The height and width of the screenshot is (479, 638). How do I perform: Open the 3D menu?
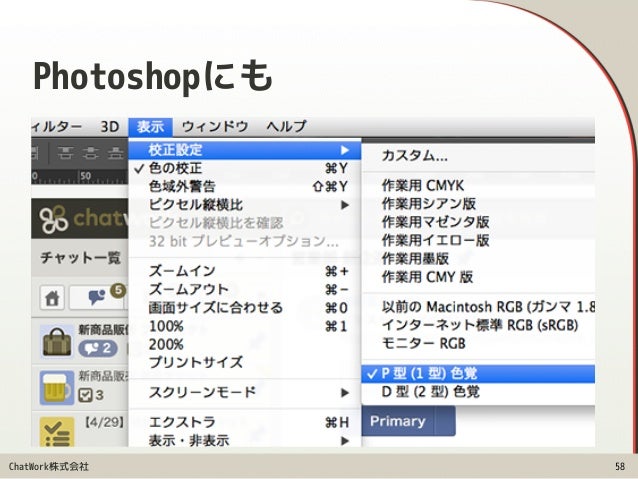[x=109, y=127]
